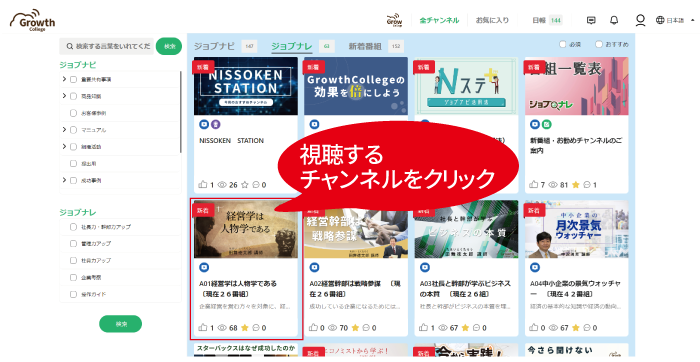Click the chat message icon in header

[591, 20]
